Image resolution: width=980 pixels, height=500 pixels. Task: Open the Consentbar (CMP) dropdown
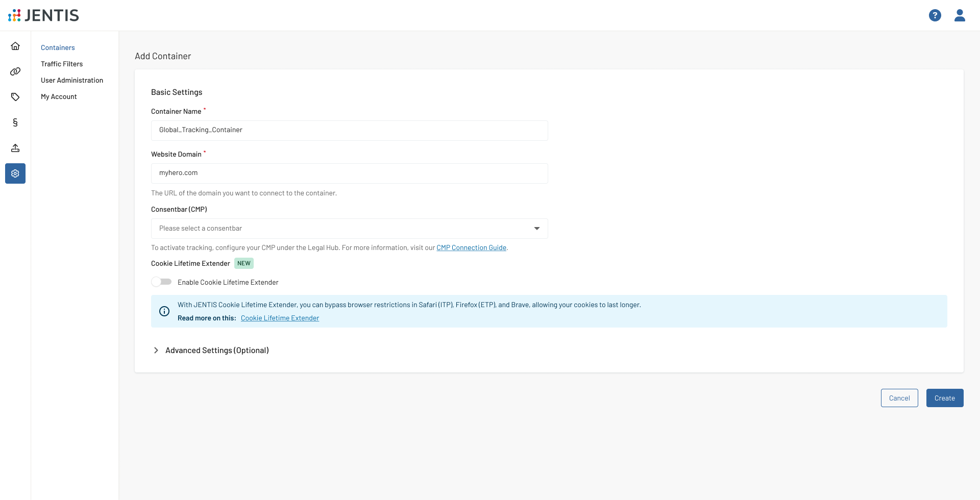(x=349, y=229)
